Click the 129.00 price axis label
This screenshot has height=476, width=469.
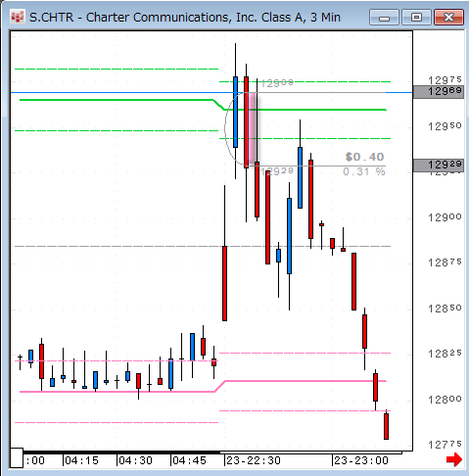pos(445,217)
